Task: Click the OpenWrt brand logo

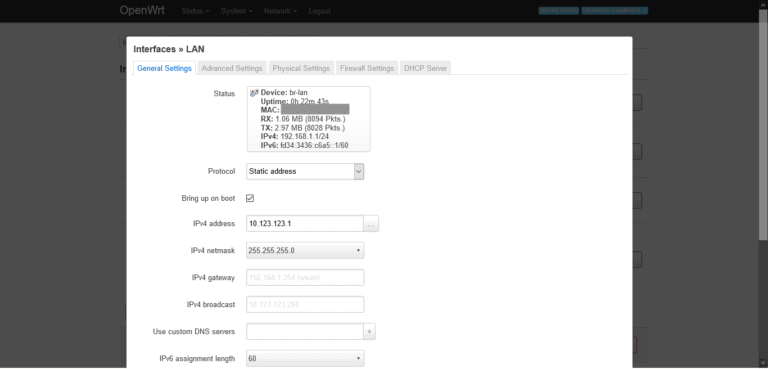Action: [x=142, y=11]
